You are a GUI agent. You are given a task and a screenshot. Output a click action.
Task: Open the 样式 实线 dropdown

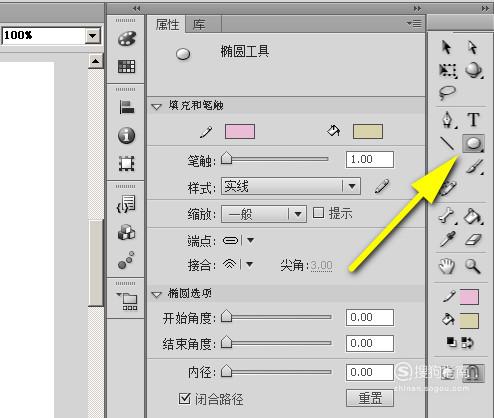tap(291, 186)
